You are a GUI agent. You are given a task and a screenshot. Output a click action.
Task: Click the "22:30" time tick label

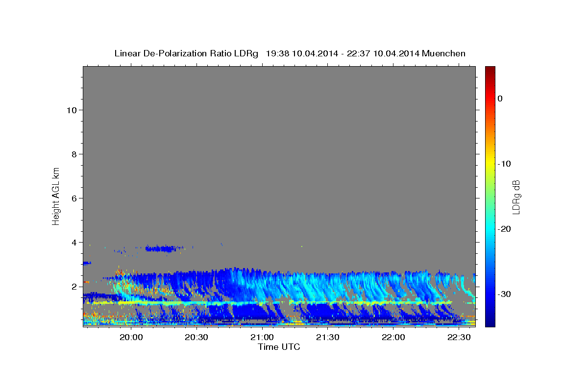(x=459, y=337)
